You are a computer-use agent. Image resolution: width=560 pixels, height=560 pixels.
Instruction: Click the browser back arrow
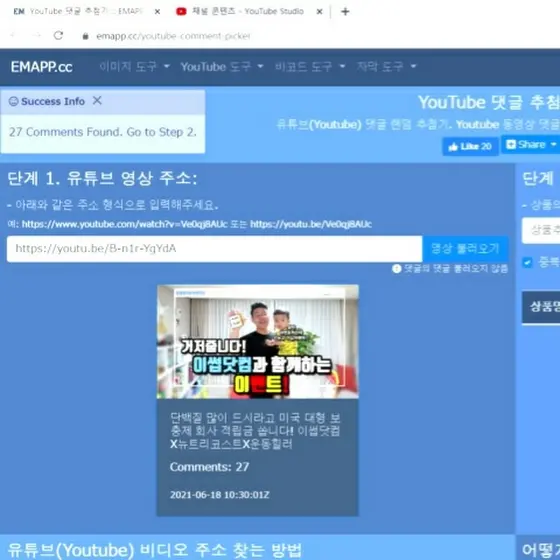coord(13,35)
